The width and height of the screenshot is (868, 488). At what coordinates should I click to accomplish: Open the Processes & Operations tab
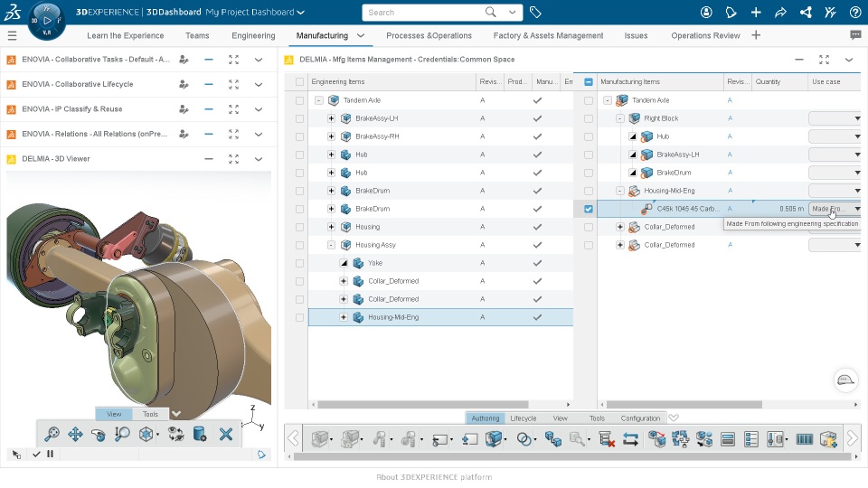tap(429, 35)
